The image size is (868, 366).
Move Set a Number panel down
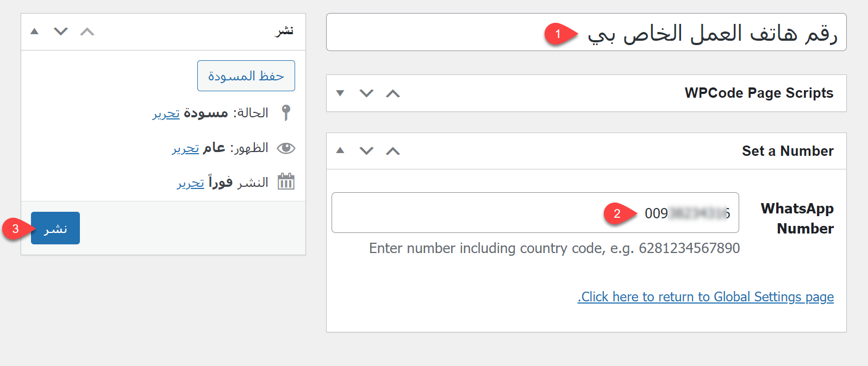point(367,151)
